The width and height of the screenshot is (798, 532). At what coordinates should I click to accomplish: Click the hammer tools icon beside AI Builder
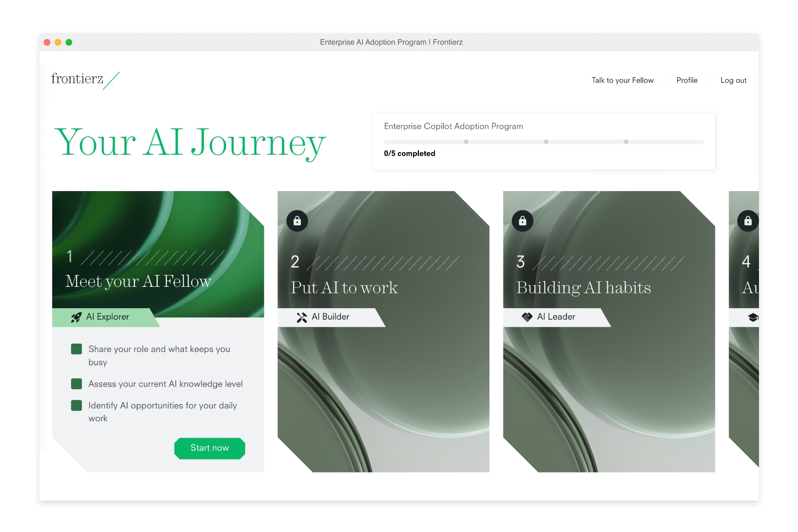point(302,317)
